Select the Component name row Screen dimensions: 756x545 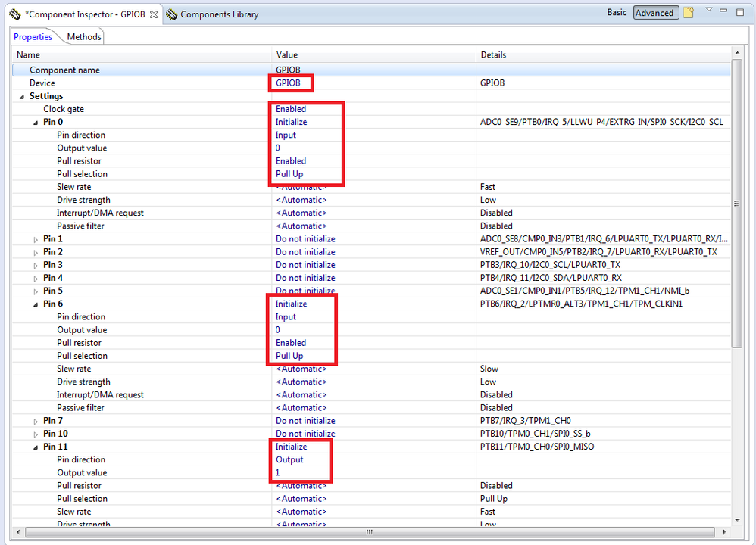coord(371,70)
